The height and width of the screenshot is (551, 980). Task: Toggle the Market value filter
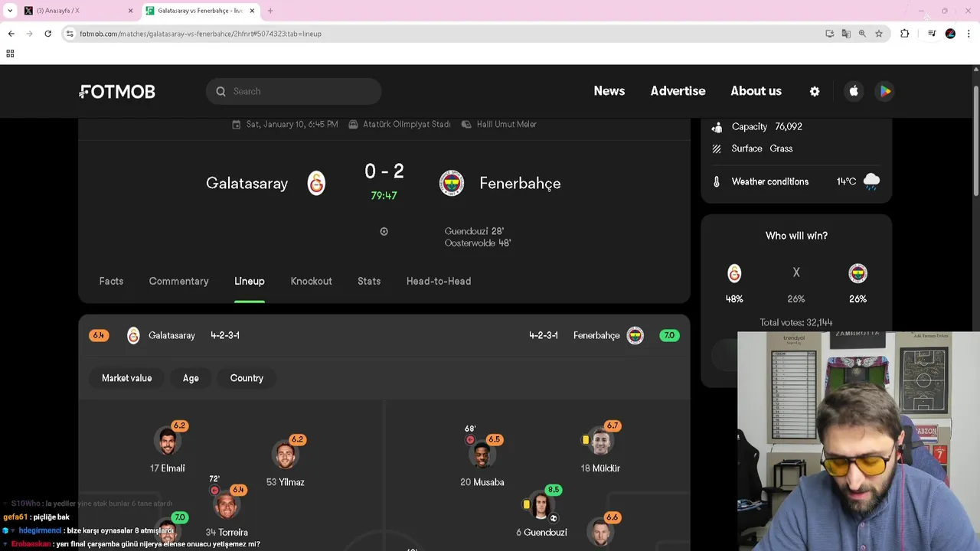[127, 378]
